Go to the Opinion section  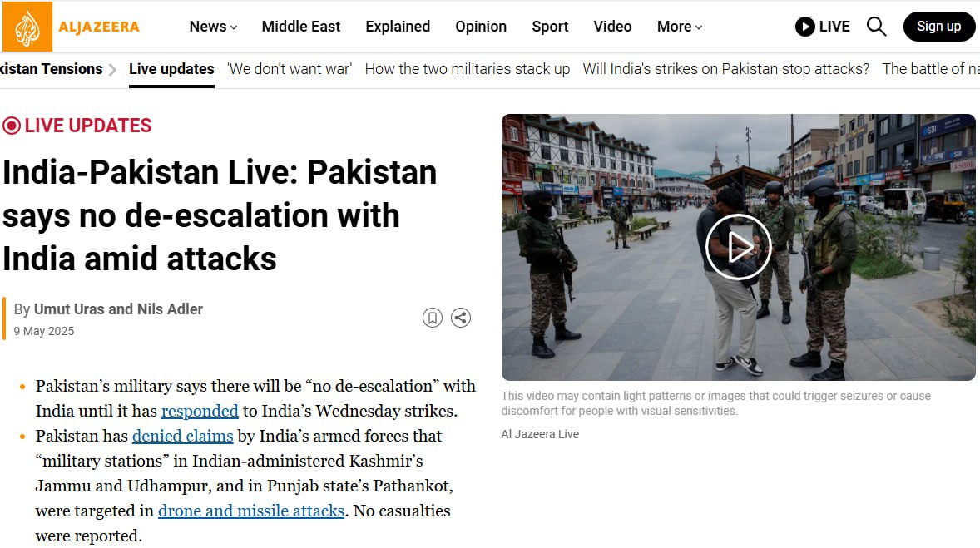tap(481, 27)
